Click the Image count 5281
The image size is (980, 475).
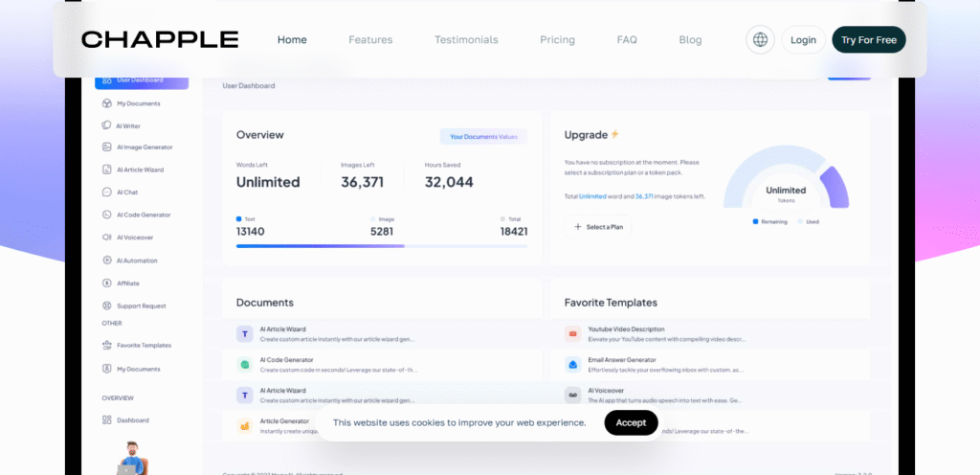click(x=382, y=232)
